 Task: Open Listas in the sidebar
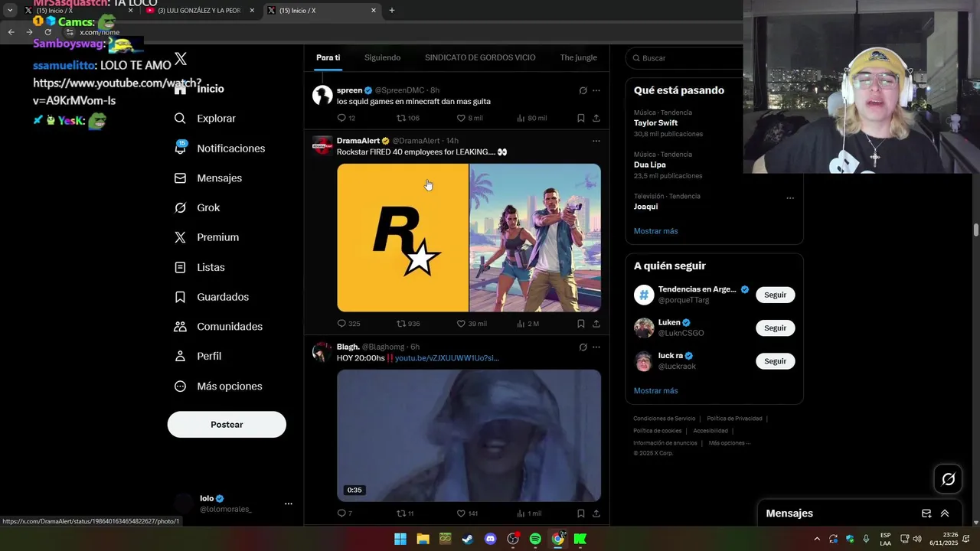[x=200, y=267]
